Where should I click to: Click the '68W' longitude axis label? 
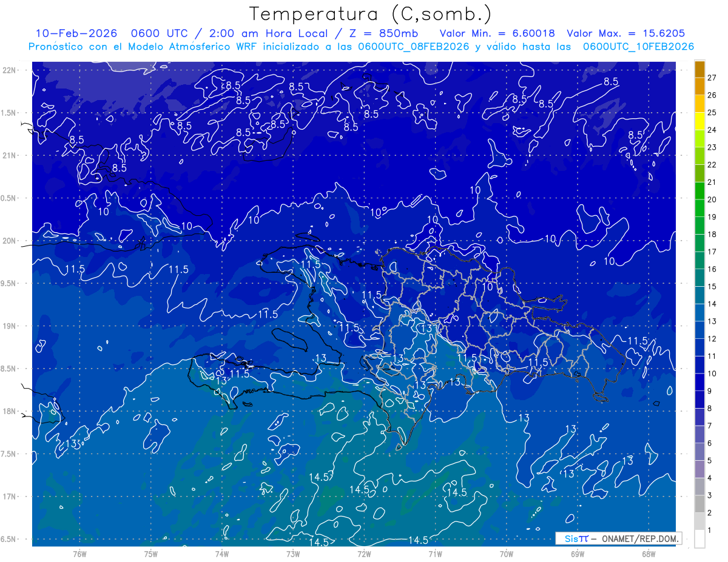tap(649, 554)
